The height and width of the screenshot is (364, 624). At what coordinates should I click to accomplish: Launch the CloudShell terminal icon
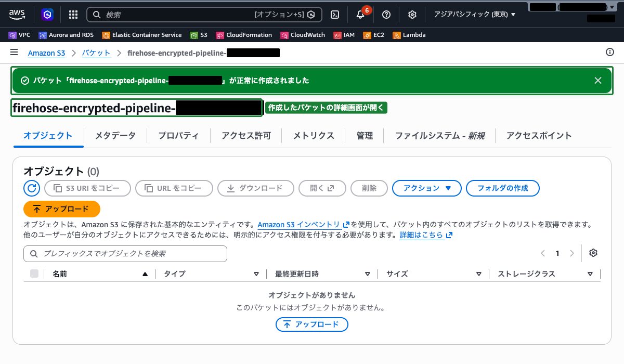coord(335,15)
